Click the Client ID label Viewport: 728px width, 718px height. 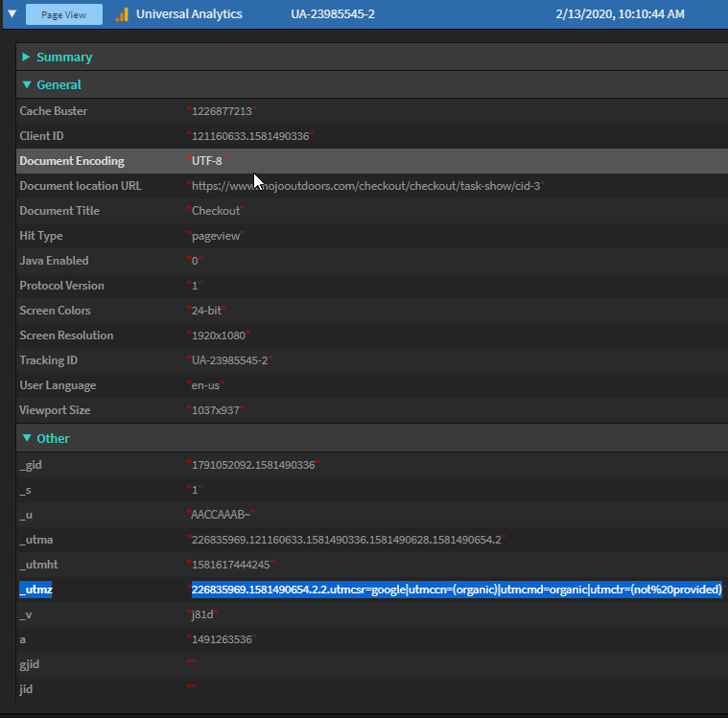point(41,136)
